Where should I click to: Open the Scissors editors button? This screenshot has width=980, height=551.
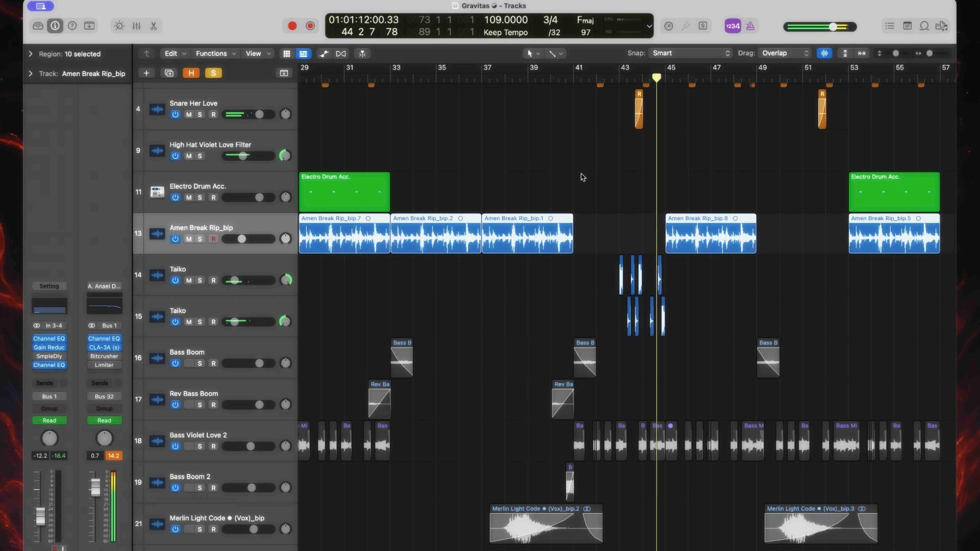(x=153, y=26)
